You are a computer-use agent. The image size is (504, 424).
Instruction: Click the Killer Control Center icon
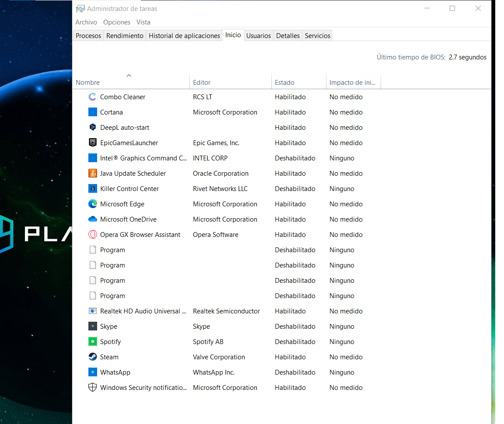pos(93,188)
